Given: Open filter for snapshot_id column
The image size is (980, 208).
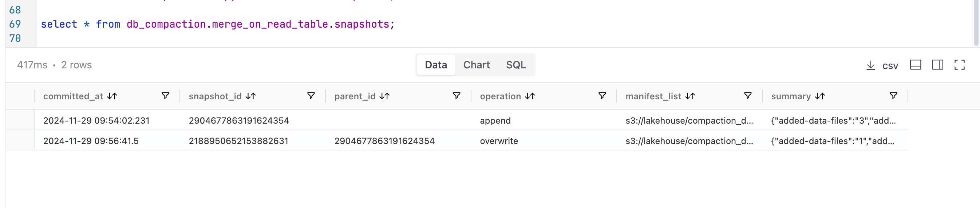Looking at the screenshot, I should pyautogui.click(x=311, y=96).
